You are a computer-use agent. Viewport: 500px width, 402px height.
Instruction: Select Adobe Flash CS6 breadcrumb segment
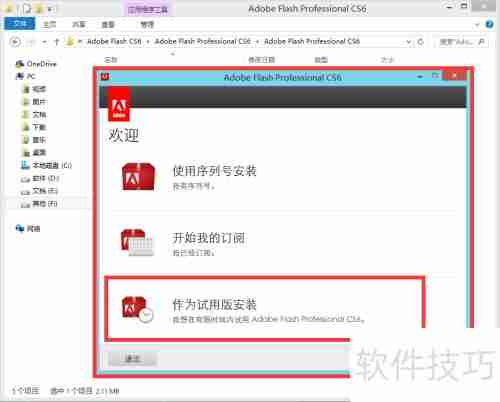point(114,41)
